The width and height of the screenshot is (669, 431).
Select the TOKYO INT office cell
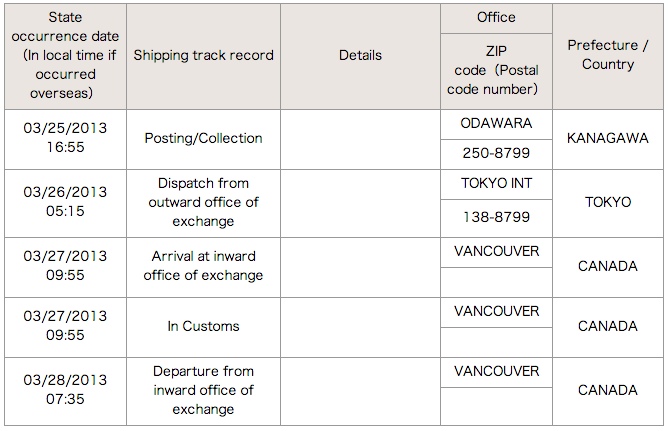point(496,184)
